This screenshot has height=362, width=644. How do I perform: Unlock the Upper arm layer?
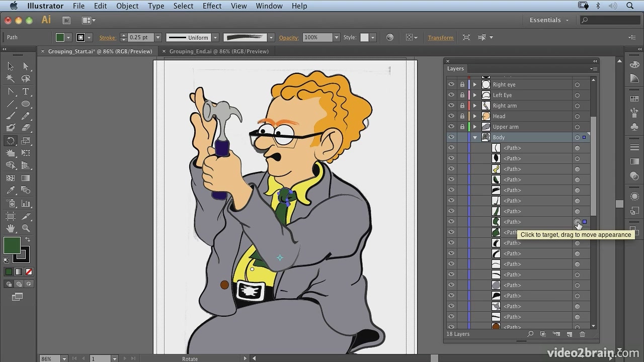pyautogui.click(x=462, y=127)
